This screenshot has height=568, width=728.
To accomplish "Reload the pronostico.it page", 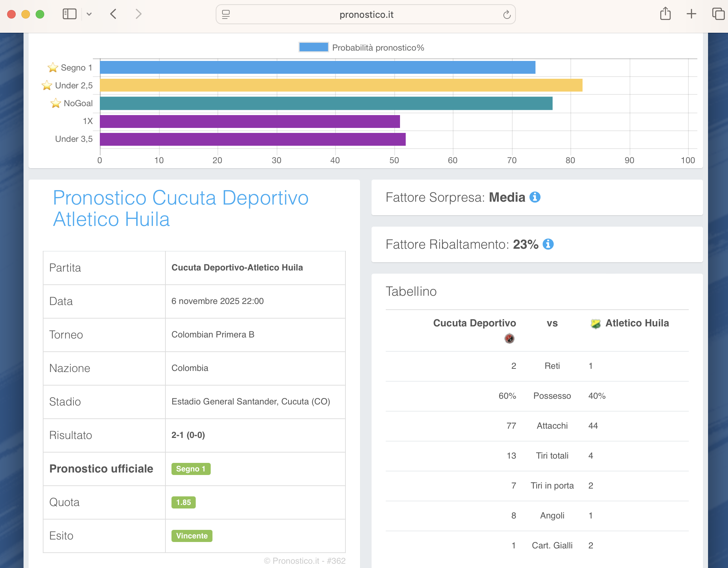I will tap(507, 15).
